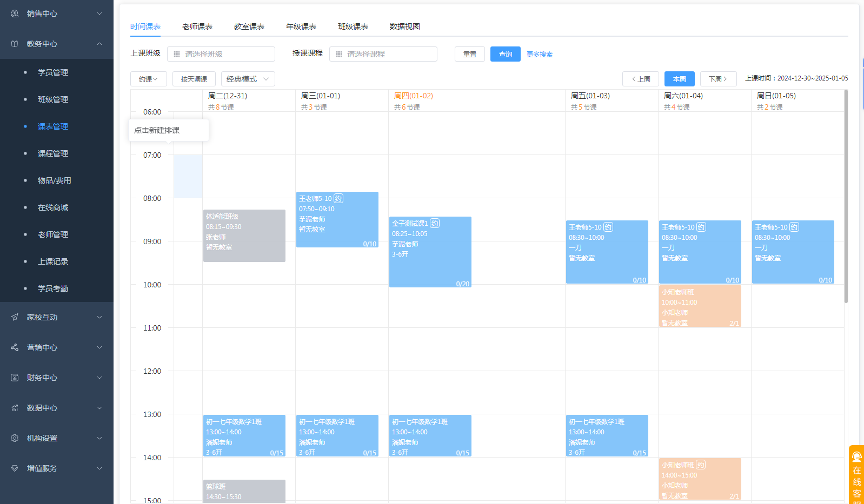Click the 请选择班级 input field
The image size is (864, 504).
pyautogui.click(x=221, y=54)
